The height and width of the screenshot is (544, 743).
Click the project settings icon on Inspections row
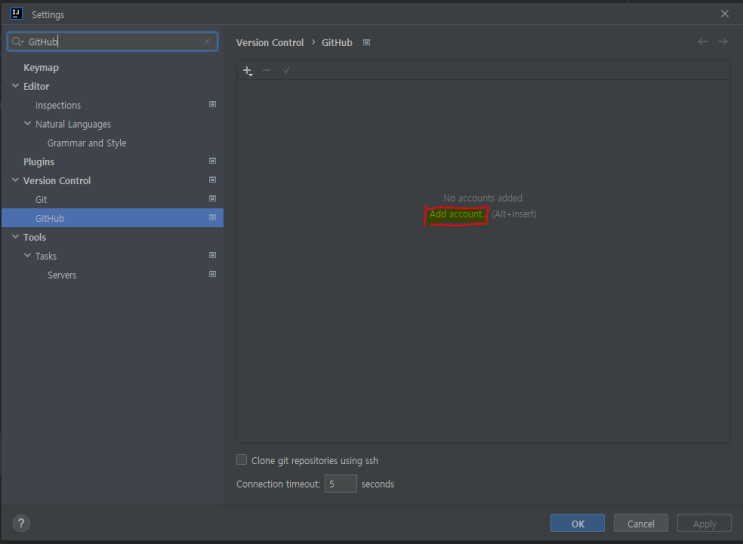212,104
